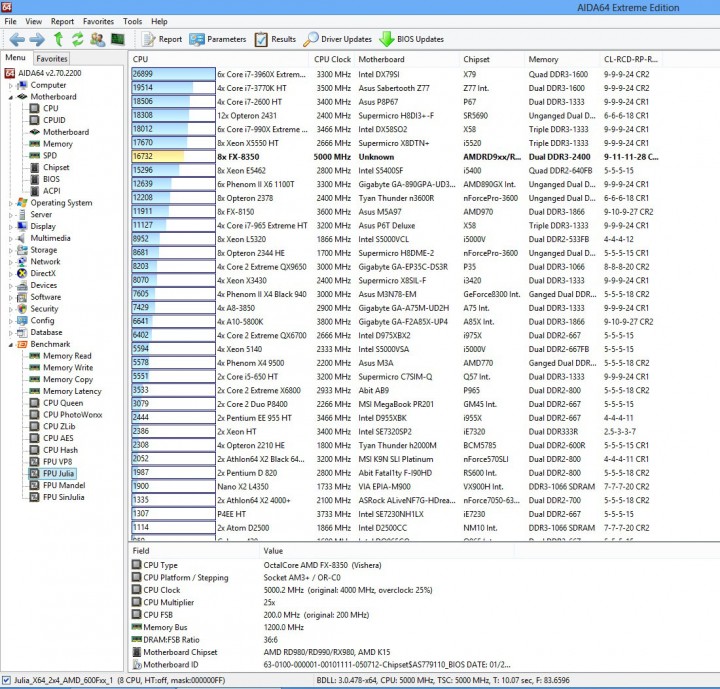Click the Back navigation arrow
This screenshot has height=689, width=720.
coord(17,40)
